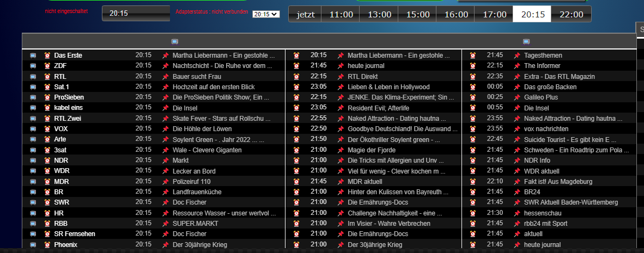644x253 pixels.
Task: Set alarm for 23:05 Resident Evil; Afterlife
Action: coord(296,108)
